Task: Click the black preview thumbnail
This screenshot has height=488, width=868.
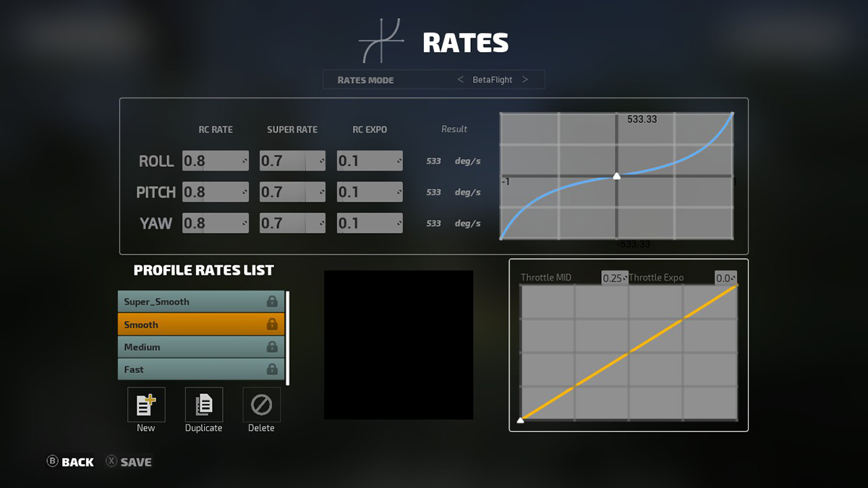Action: [x=399, y=345]
